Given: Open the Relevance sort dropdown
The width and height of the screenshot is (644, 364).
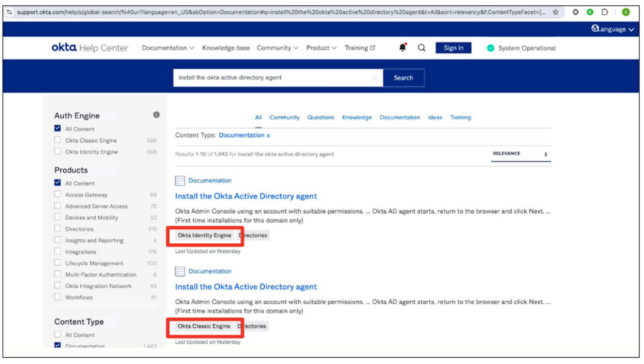Looking at the screenshot, I should pos(521,154).
